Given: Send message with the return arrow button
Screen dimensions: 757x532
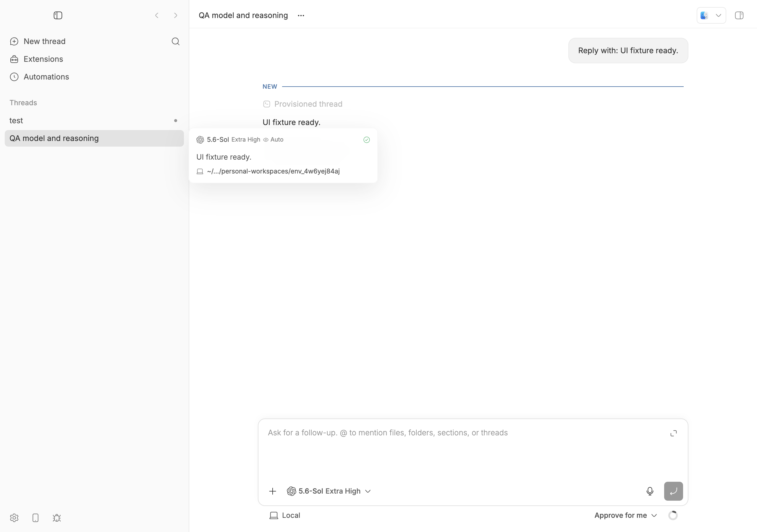Looking at the screenshot, I should click(674, 491).
